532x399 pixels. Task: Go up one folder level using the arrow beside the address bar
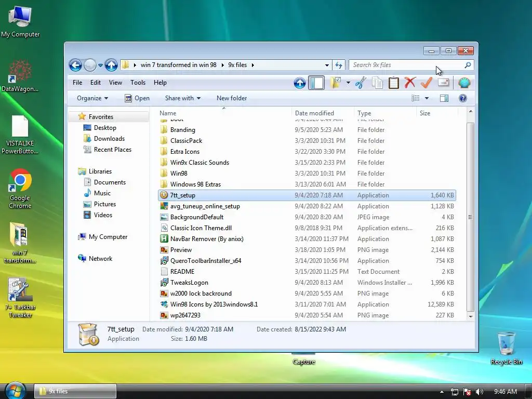coord(111,65)
